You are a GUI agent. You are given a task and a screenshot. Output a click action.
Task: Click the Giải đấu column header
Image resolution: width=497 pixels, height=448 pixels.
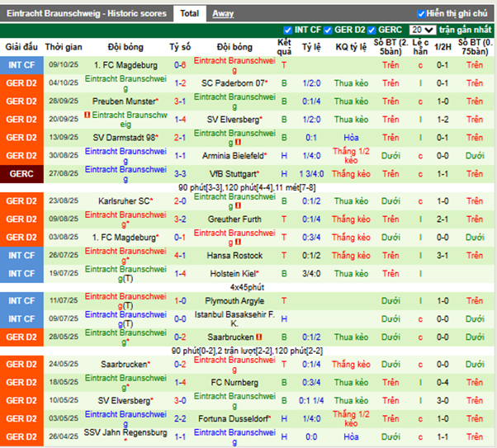click(x=21, y=47)
